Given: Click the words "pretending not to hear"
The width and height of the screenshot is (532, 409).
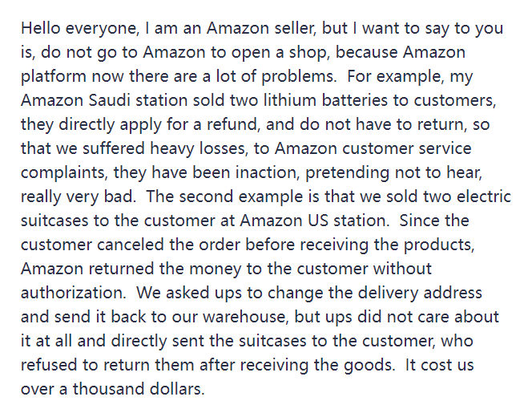Looking at the screenshot, I should point(393,172).
